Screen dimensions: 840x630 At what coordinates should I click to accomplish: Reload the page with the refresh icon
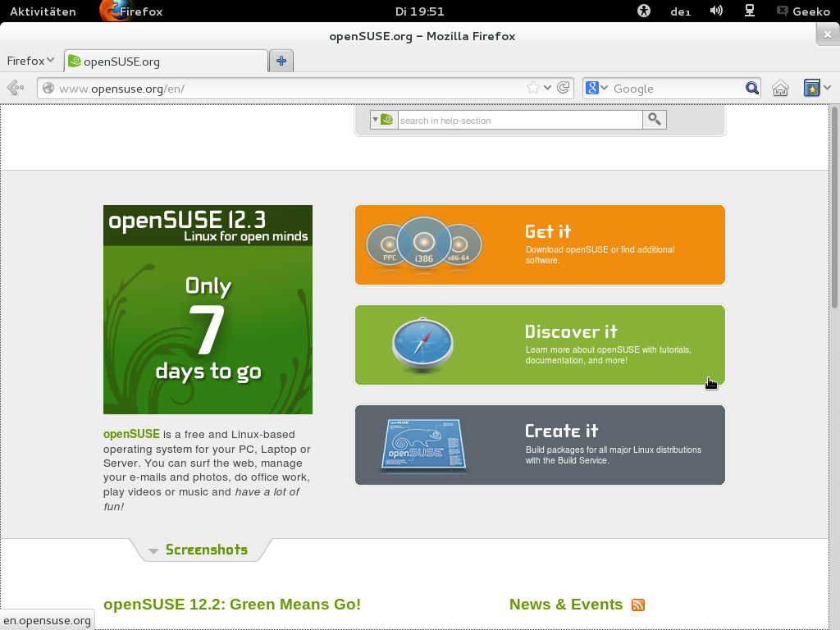(563, 88)
